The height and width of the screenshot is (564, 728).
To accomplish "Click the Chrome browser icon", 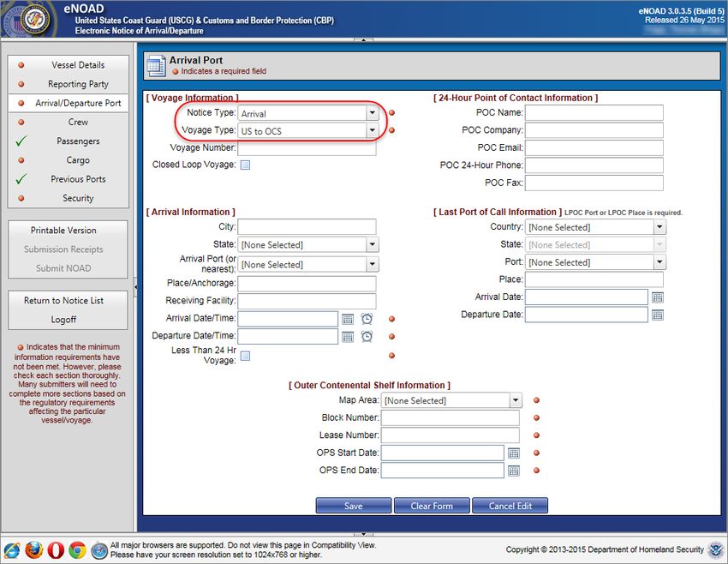I will coord(78,550).
